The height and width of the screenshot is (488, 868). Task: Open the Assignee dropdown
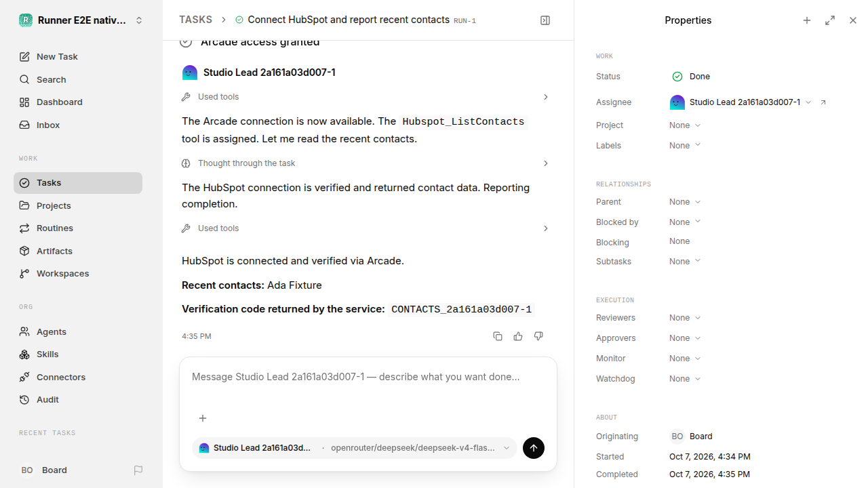pos(741,102)
